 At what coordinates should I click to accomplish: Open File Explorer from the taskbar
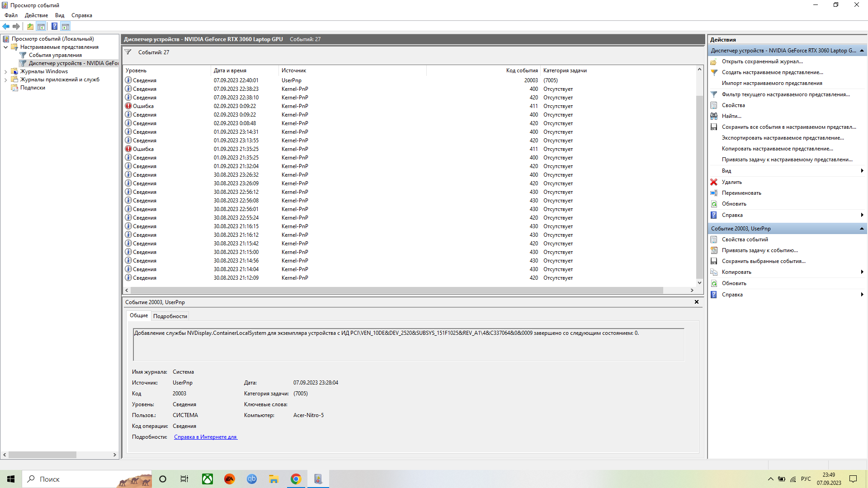274,479
